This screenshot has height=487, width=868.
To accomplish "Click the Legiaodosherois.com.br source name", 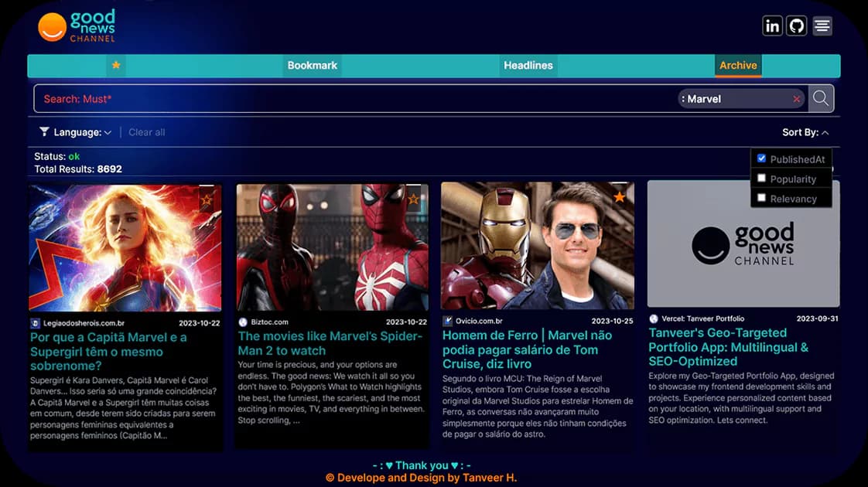I will tap(84, 323).
